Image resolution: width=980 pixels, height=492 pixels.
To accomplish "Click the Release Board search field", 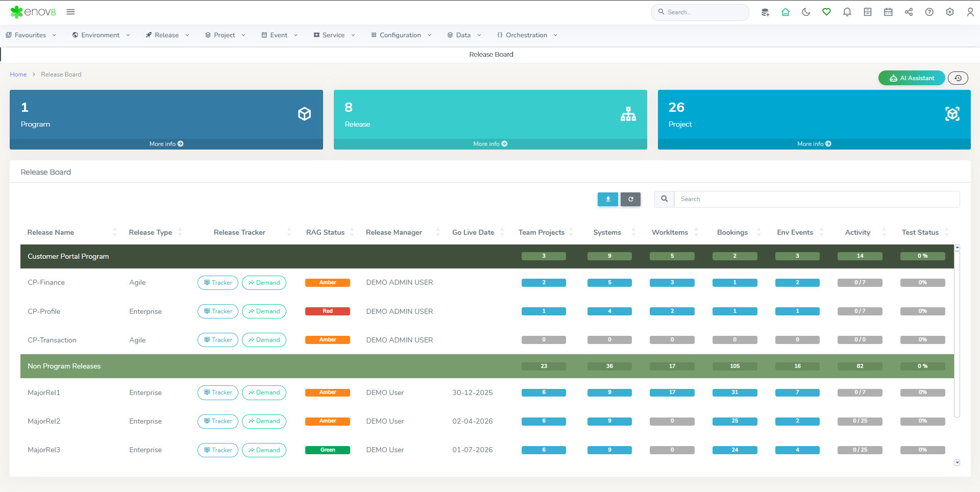I will click(x=817, y=199).
